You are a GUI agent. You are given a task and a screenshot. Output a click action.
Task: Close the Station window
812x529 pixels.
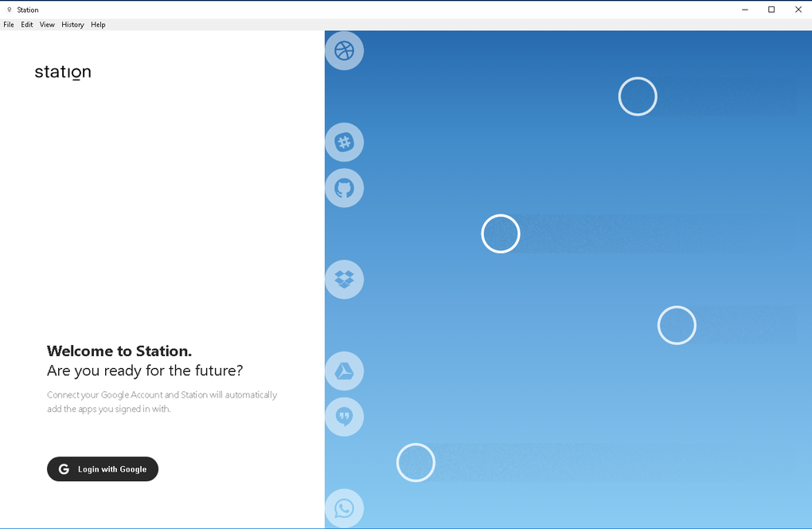798,10
